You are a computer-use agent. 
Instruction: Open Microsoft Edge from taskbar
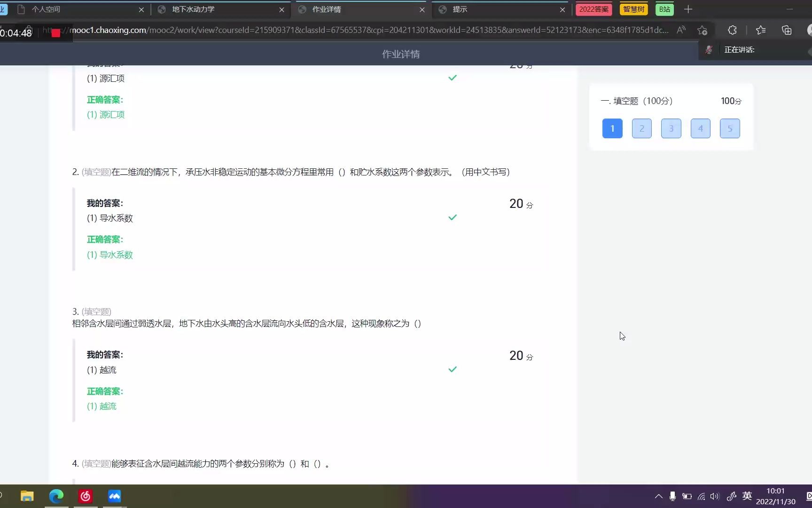(56, 496)
